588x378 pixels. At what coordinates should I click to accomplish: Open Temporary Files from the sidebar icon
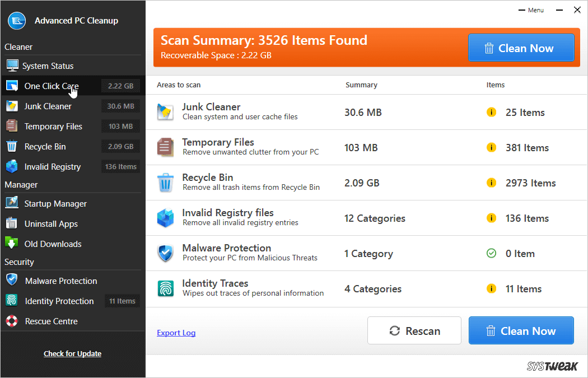(11, 126)
